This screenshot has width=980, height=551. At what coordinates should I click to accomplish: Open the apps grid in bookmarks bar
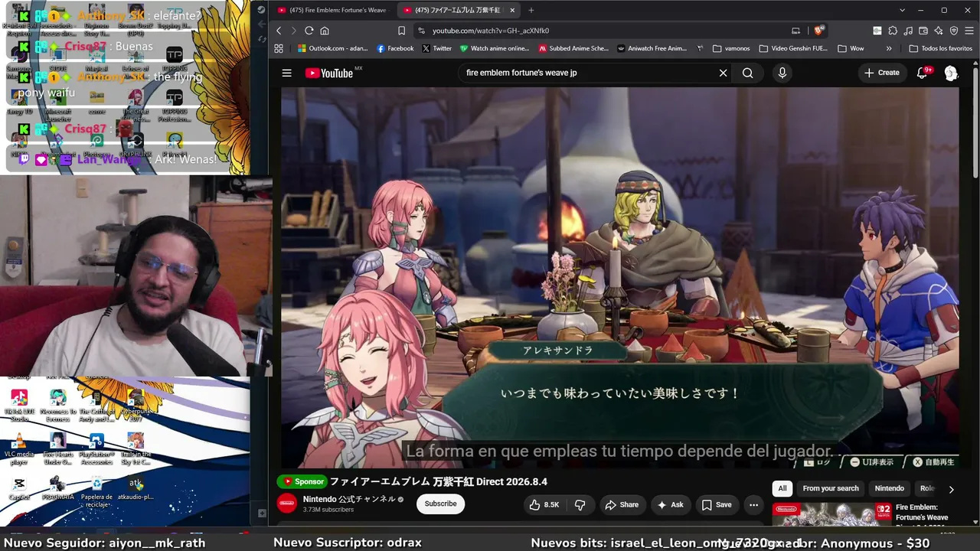[x=279, y=48]
